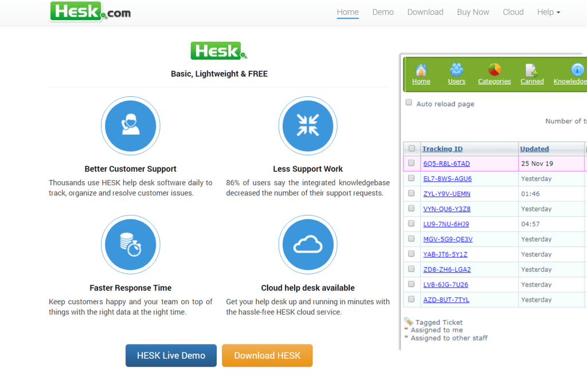The height and width of the screenshot is (392, 587).
Task: Open the Users people icon
Action: tap(456, 70)
